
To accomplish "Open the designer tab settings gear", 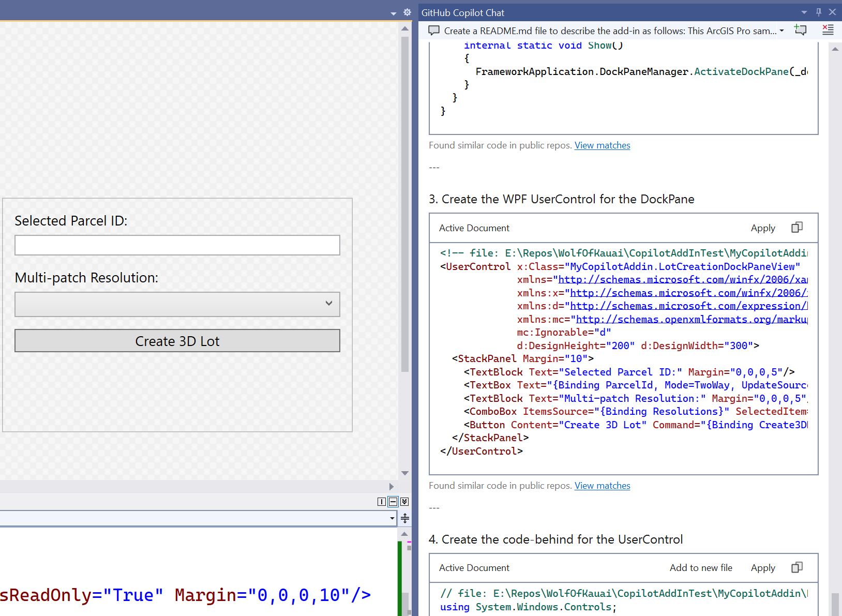I will tap(407, 12).
